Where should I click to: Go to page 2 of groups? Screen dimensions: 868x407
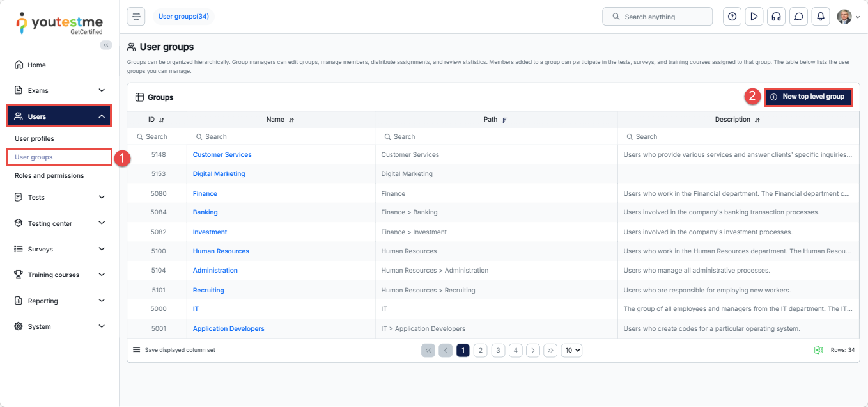coord(480,350)
